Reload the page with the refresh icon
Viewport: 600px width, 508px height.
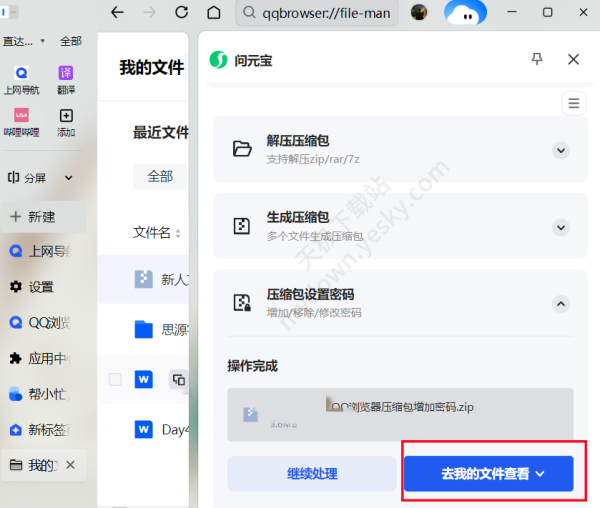coord(181,13)
